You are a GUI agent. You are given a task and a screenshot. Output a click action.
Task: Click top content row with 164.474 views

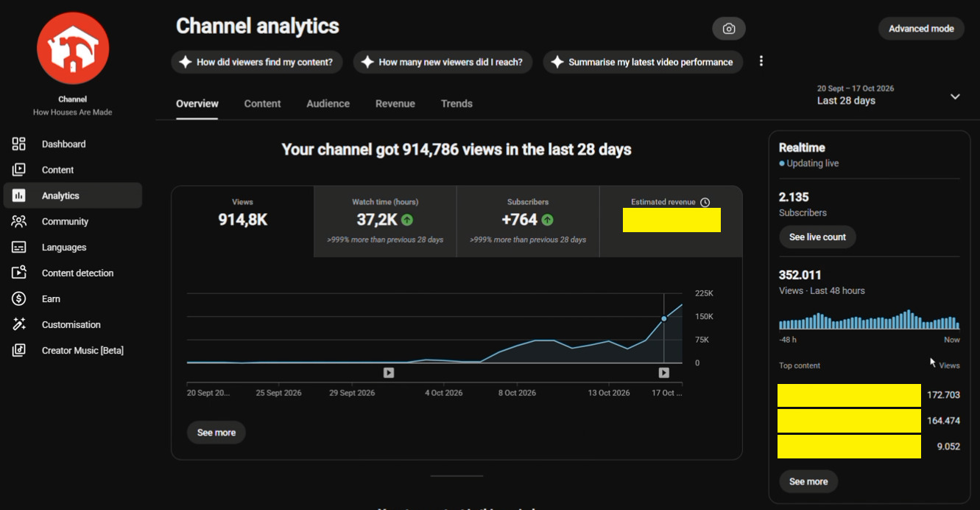click(869, 421)
